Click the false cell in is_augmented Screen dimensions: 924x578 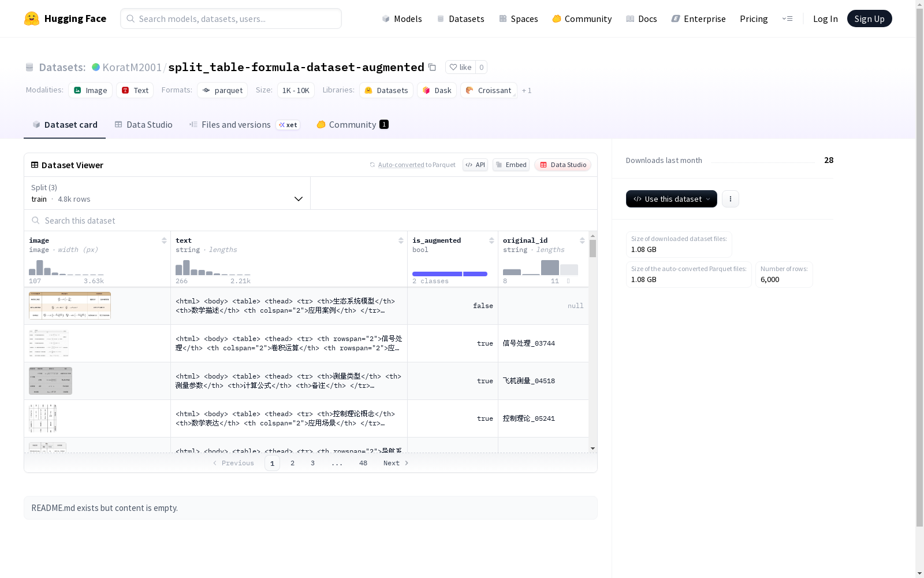tap(453, 306)
